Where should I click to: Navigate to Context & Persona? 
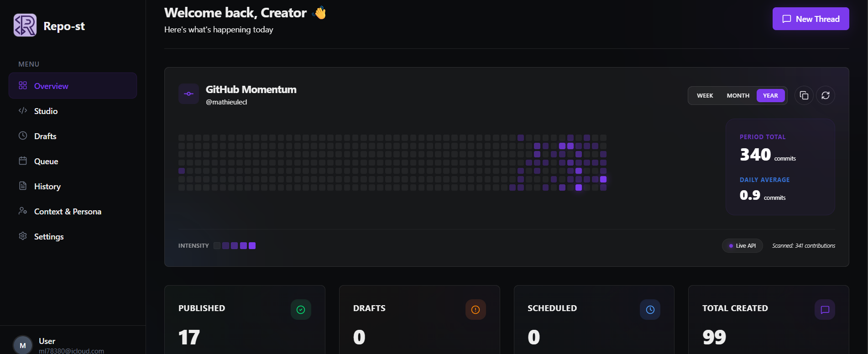68,212
